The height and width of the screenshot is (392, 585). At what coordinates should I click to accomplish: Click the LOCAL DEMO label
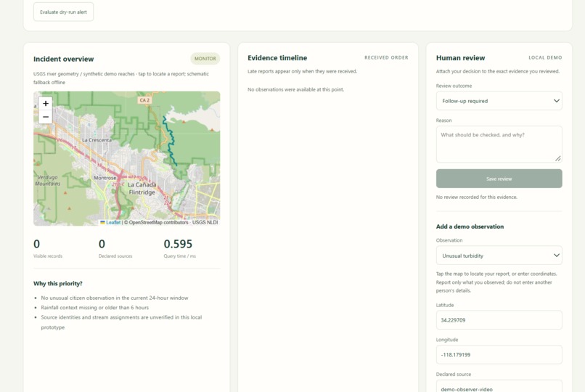[x=545, y=58]
